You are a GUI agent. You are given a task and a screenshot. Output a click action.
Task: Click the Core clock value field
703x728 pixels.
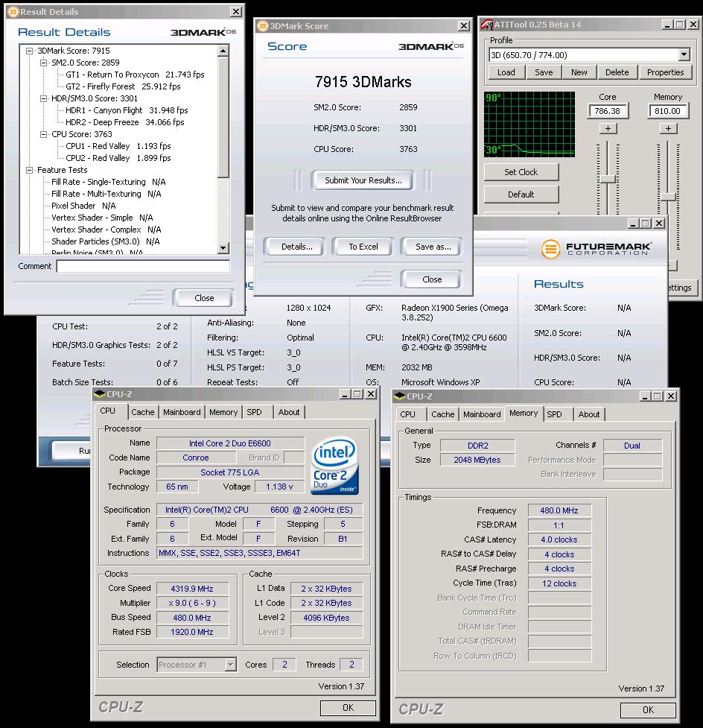(608, 111)
